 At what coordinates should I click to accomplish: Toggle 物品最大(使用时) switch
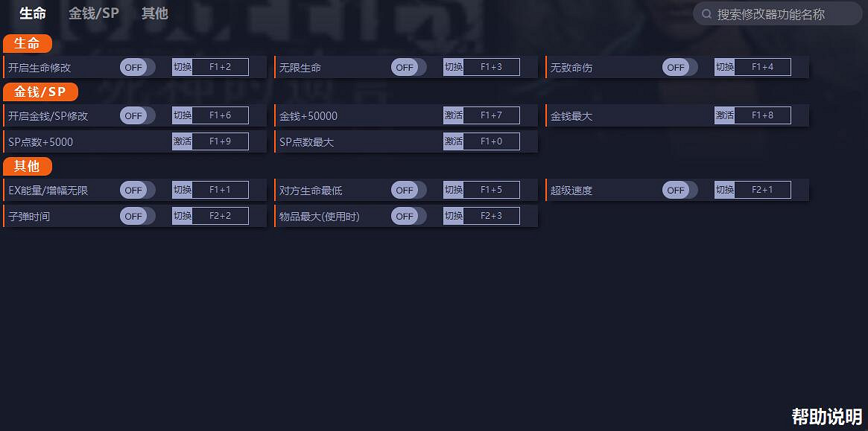(x=408, y=216)
